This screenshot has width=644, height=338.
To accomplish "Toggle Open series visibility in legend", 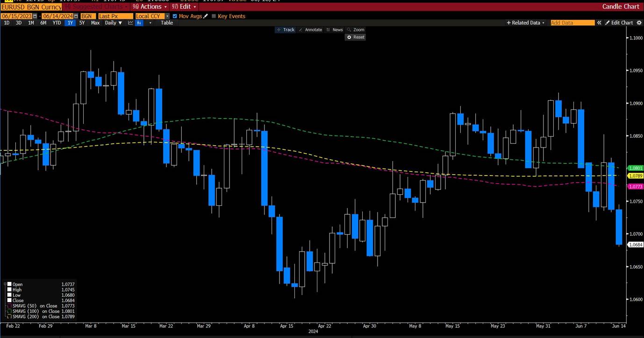I will (x=9, y=284).
